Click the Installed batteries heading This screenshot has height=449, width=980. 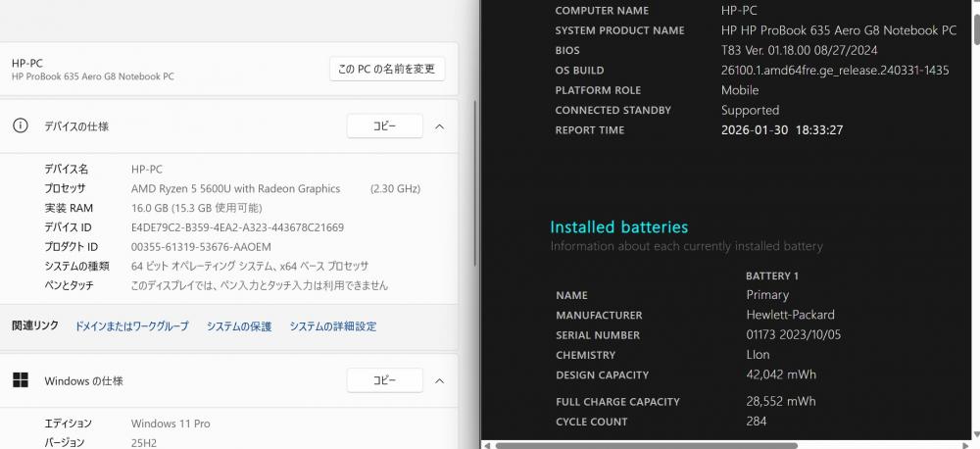point(618,226)
